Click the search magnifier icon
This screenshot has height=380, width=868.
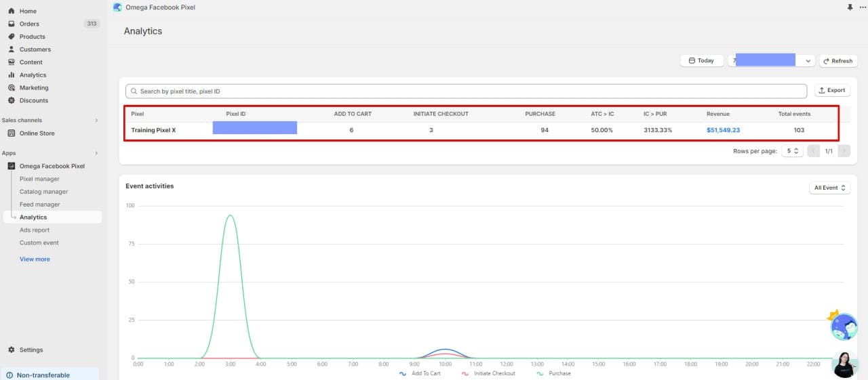[134, 91]
